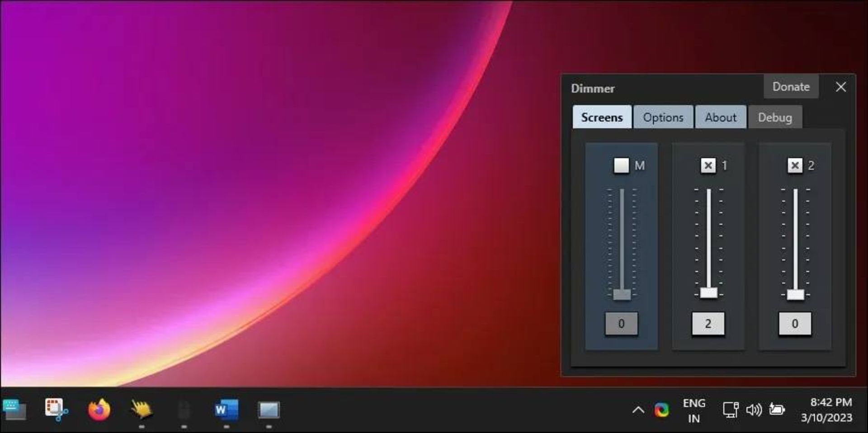Click the yellow hand icon in taskbar
Viewport: 868px width, 433px height.
142,409
